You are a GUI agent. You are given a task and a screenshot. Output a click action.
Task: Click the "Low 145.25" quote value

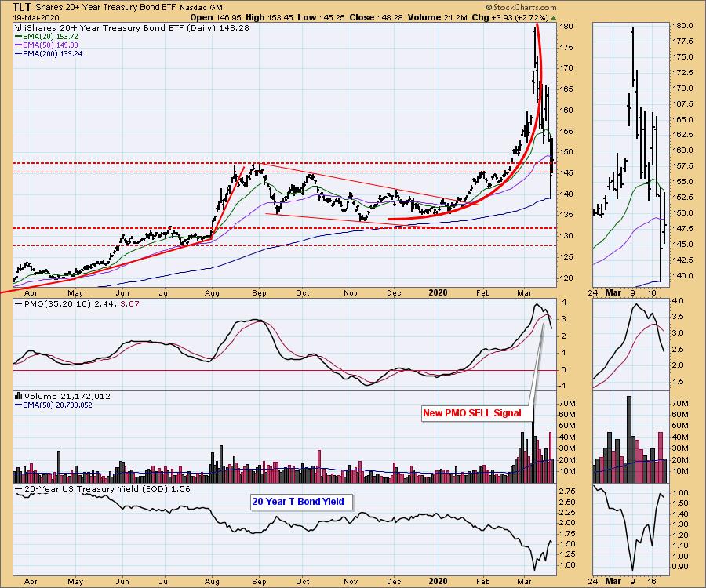(321, 17)
